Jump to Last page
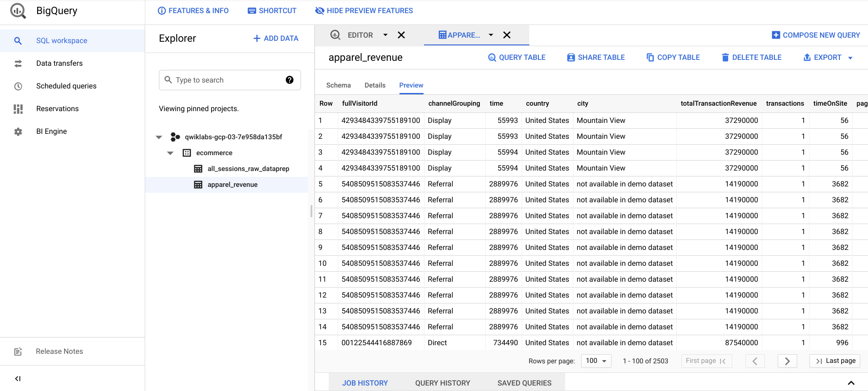868x391 pixels. (835, 361)
